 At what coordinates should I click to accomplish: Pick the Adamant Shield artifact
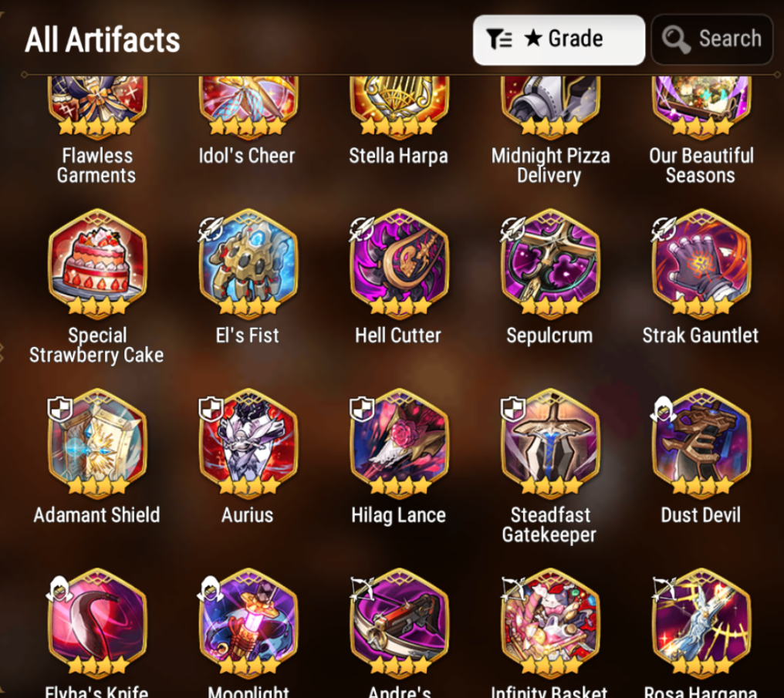[97, 444]
